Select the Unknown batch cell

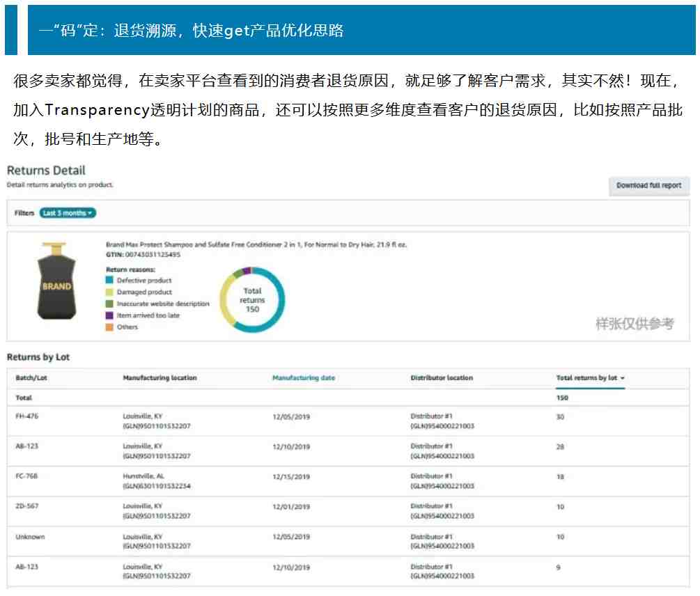(31, 537)
